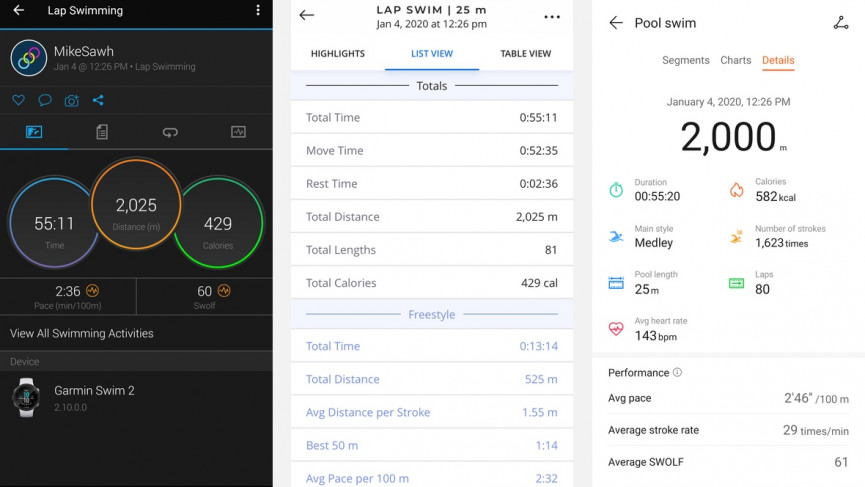
Task: Click insights icon beside 2:36 pace
Action: tap(92, 290)
